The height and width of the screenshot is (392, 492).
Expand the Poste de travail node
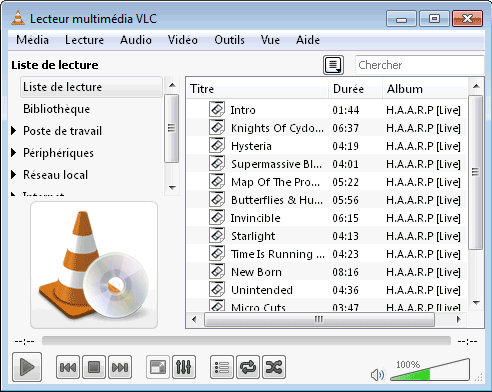(14, 131)
